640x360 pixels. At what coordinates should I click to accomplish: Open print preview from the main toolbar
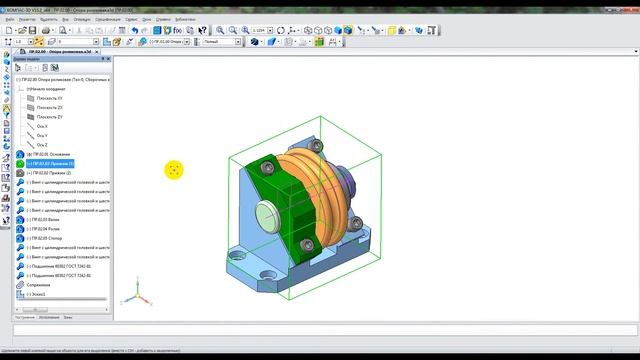click(x=62, y=30)
